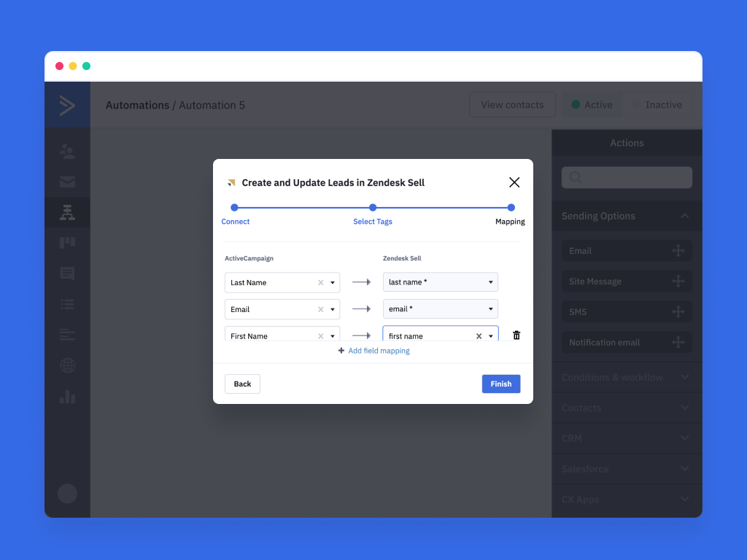This screenshot has height=560, width=747.
Task: Set automation status to Active
Action: click(x=592, y=105)
